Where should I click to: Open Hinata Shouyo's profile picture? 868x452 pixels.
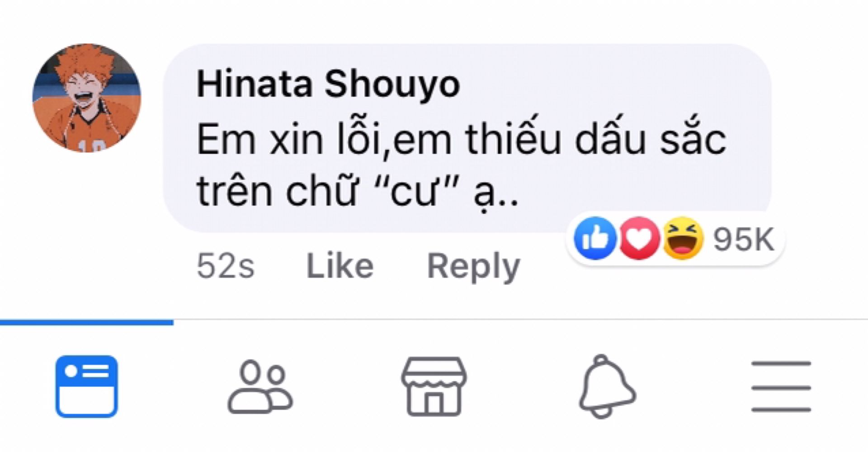click(x=87, y=98)
